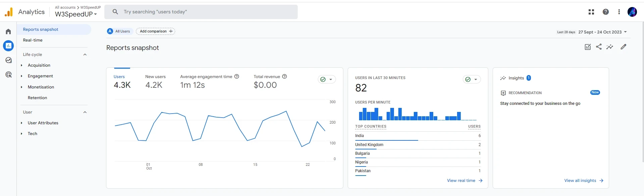Open the Insights sparkline icon in toolbar

(610, 47)
